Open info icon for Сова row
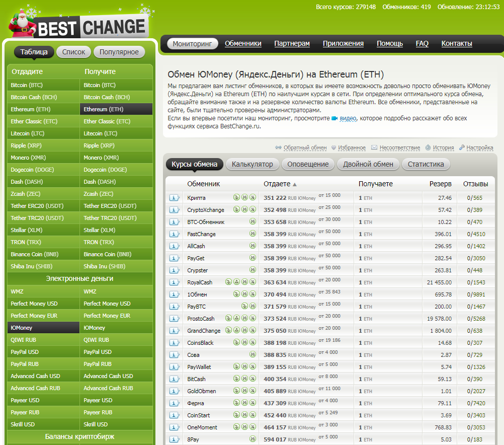The width and height of the screenshot is (504, 445). (174, 355)
